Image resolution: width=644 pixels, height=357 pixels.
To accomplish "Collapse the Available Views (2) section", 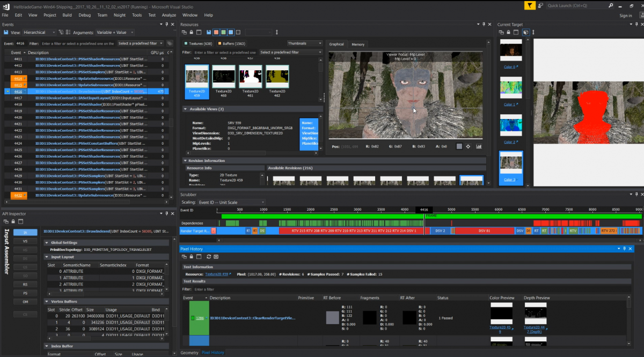I will click(x=186, y=109).
